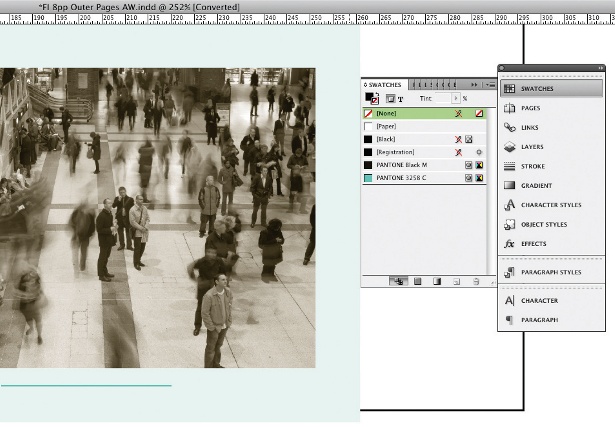Toggle formatting affects container button
The width and height of the screenshot is (615, 427).
tap(390, 99)
